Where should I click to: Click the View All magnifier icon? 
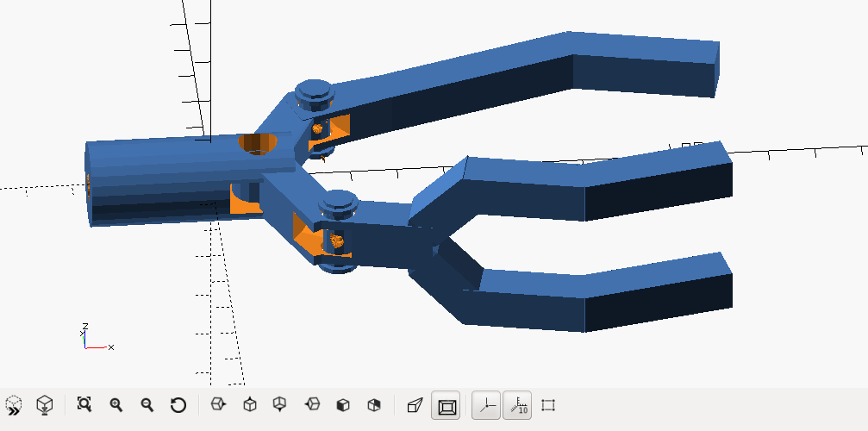click(84, 404)
